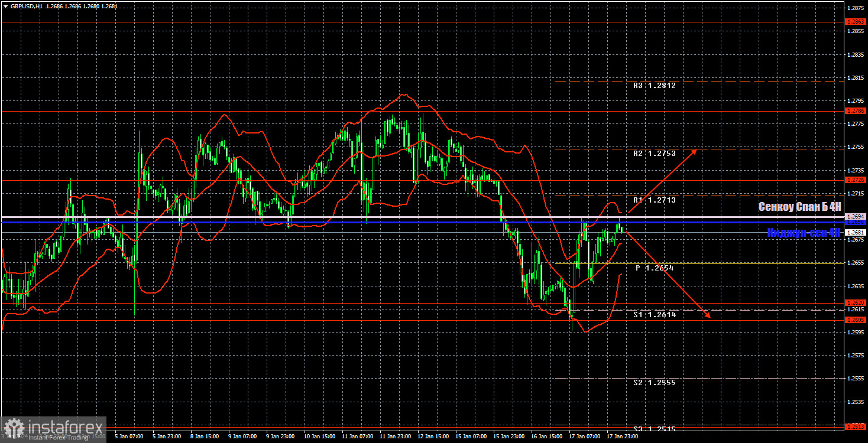Select the R3 1.2812 pivot label
This screenshot has height=443, width=868.
(x=654, y=85)
